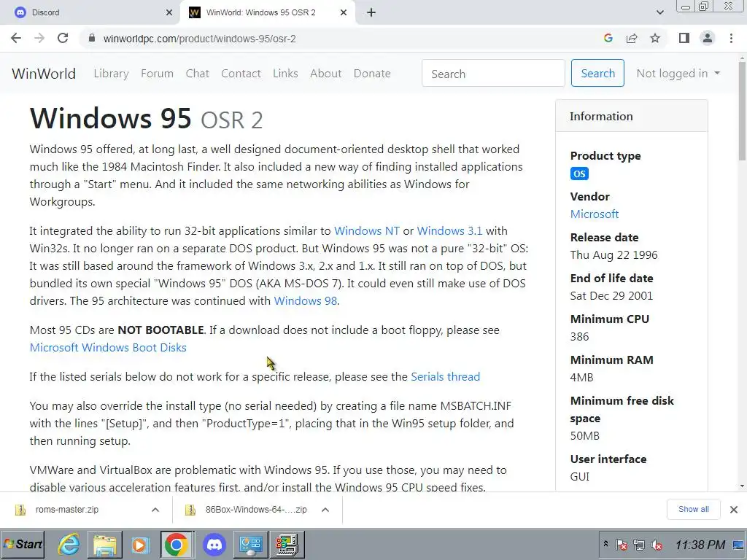The width and height of the screenshot is (747, 560).
Task: Close the WinWorld tab
Action: click(x=344, y=12)
